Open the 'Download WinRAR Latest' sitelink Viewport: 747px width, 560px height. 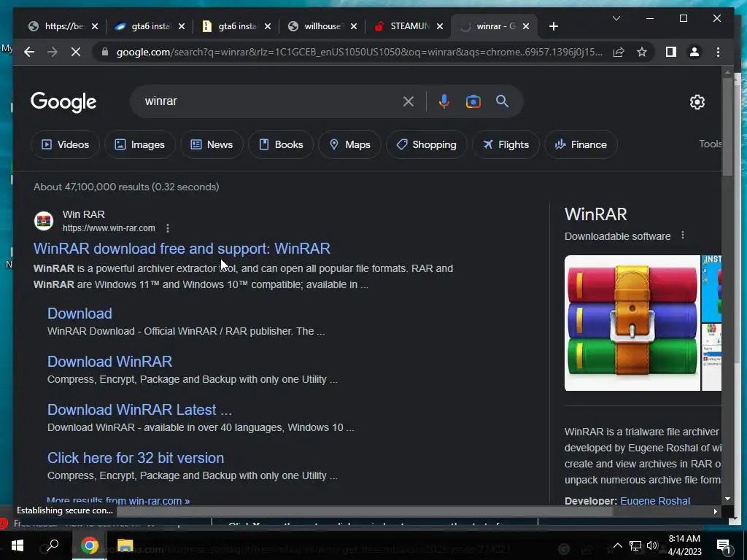[139, 410]
